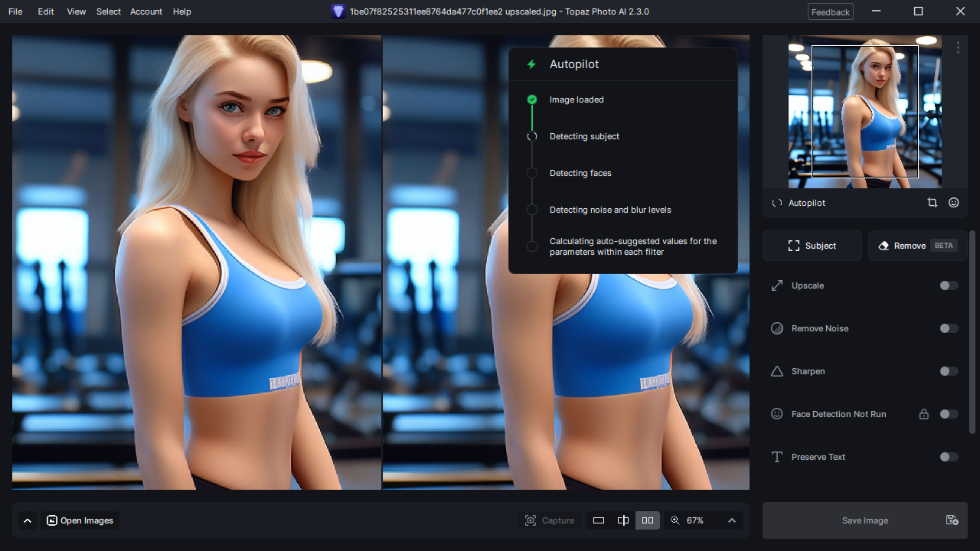Switch to split slider view
Image resolution: width=980 pixels, height=551 pixels.
pyautogui.click(x=623, y=520)
